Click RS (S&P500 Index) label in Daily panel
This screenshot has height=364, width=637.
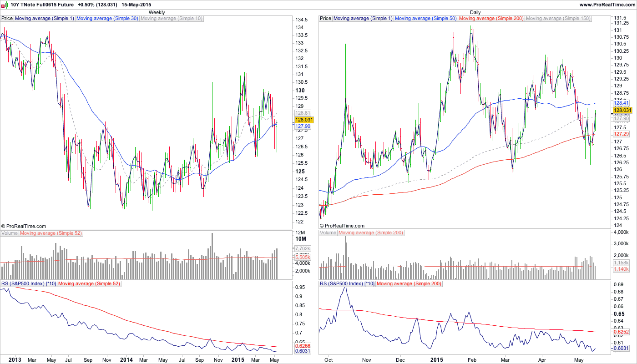(x=347, y=284)
